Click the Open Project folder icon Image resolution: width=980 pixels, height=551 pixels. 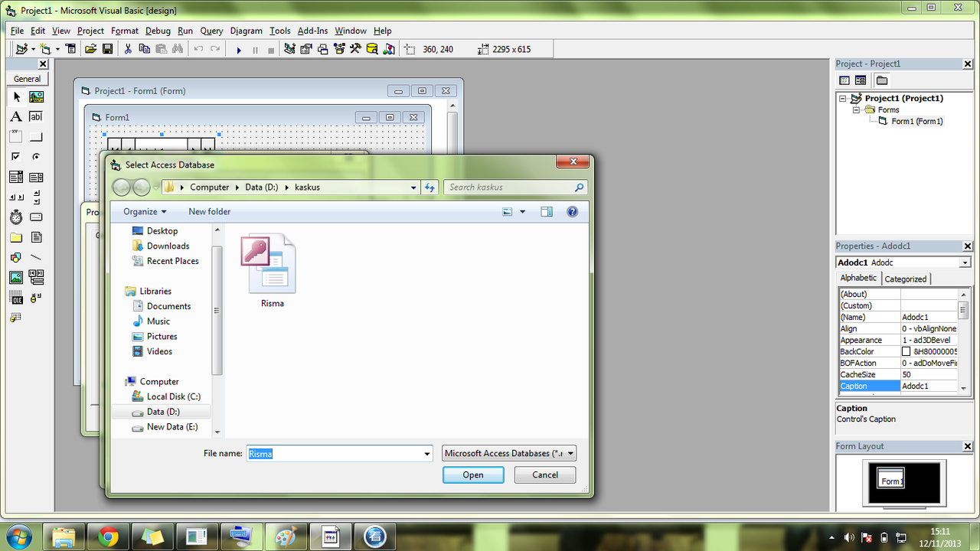click(x=90, y=49)
